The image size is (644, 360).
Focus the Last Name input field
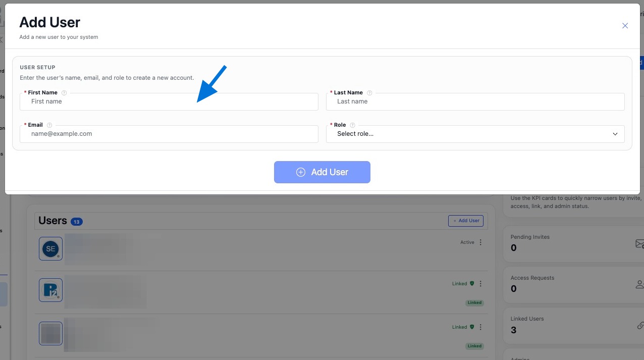475,101
